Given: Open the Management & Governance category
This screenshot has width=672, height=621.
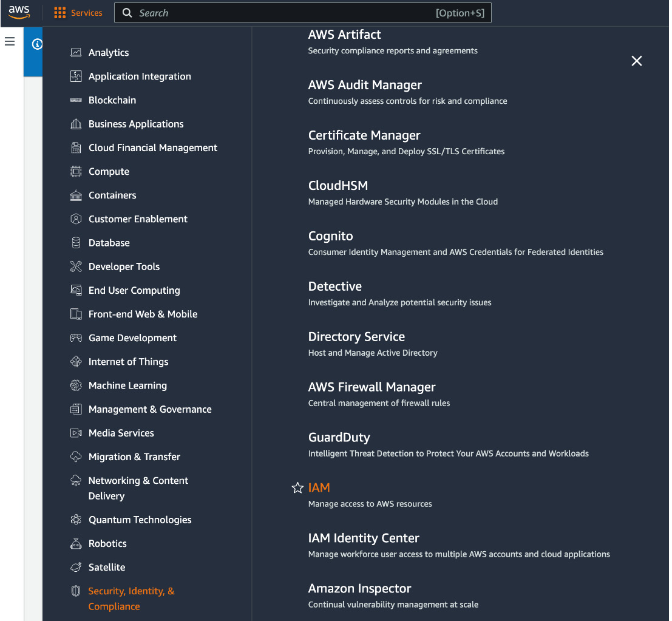Looking at the screenshot, I should pos(150,409).
